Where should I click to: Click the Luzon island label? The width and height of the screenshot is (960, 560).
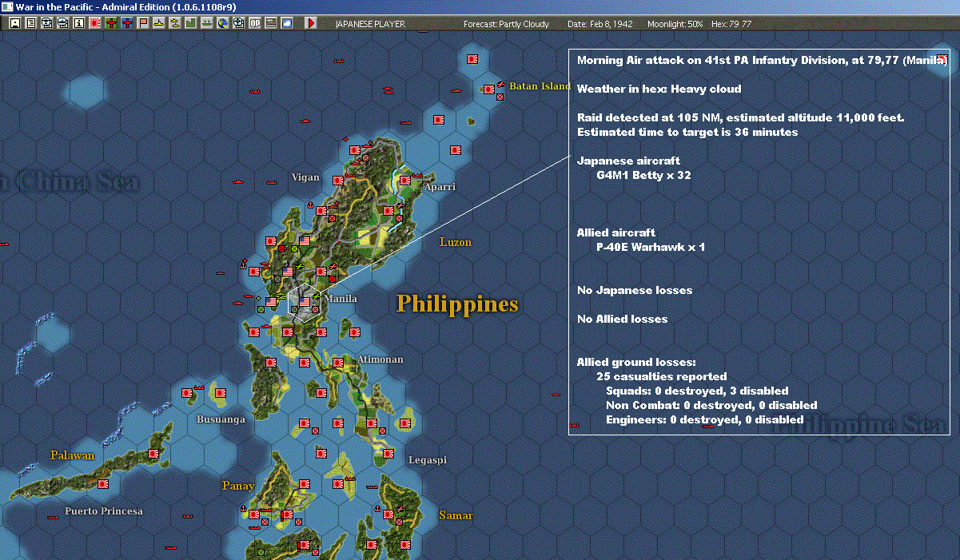(x=456, y=242)
